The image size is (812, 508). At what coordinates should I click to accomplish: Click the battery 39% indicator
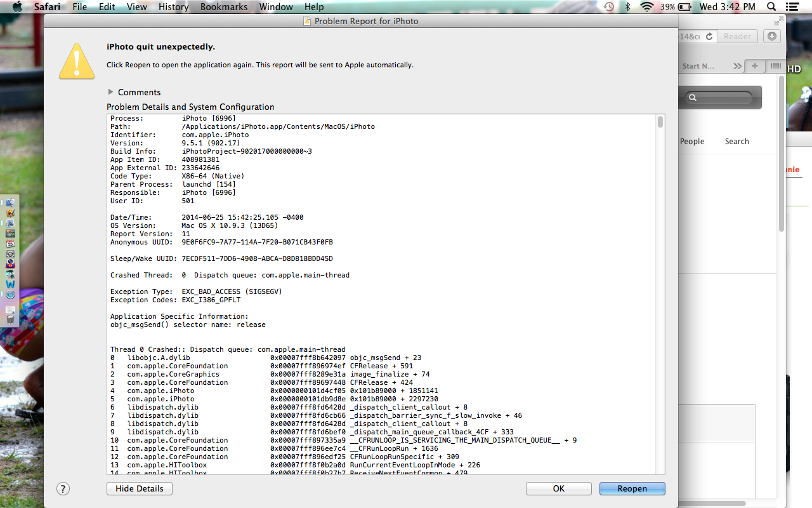tap(676, 7)
